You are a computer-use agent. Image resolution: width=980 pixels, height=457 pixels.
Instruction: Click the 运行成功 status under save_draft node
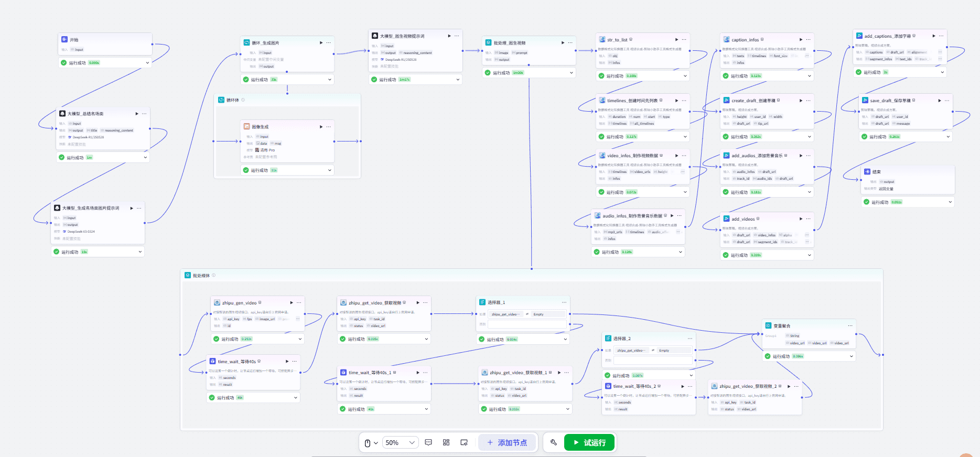click(x=878, y=137)
